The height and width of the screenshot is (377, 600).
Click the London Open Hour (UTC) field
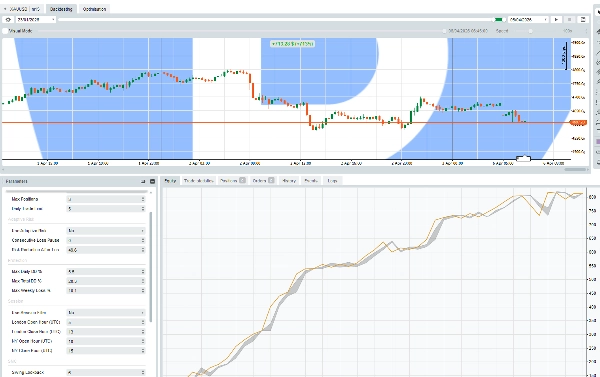coord(106,322)
